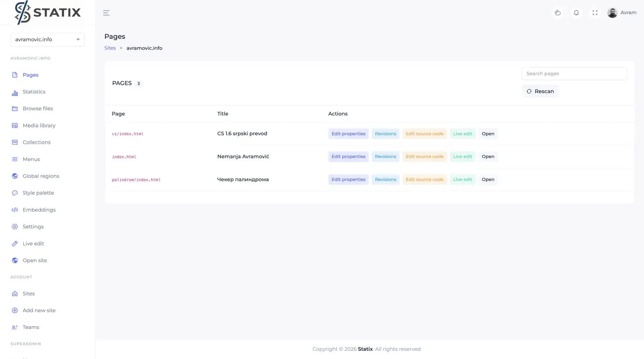
Task: Click palindrom/index.html page path
Action: [136, 180]
